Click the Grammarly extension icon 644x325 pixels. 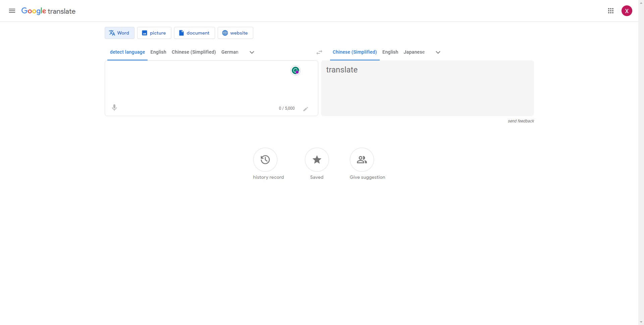pyautogui.click(x=296, y=70)
